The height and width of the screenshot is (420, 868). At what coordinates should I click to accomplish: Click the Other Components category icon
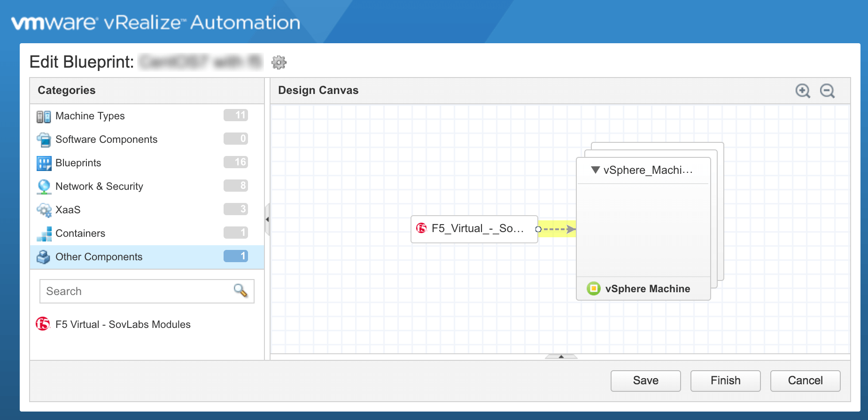(x=44, y=257)
